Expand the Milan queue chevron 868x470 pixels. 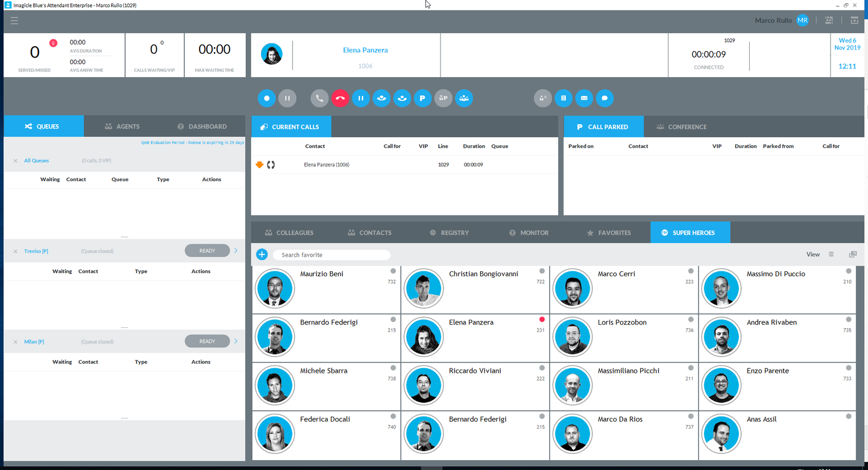(x=236, y=341)
